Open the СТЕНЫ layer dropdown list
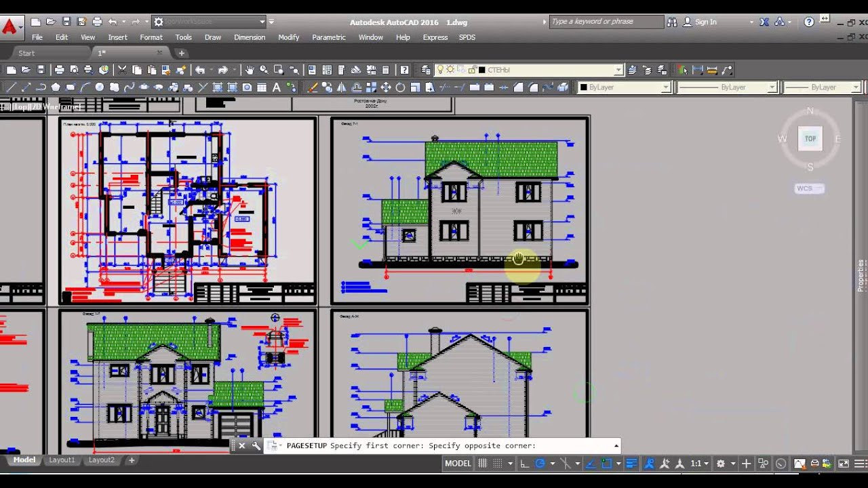 (618, 70)
